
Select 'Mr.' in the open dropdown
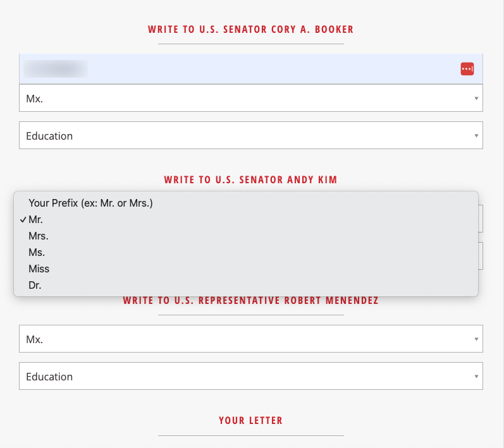(x=246, y=220)
